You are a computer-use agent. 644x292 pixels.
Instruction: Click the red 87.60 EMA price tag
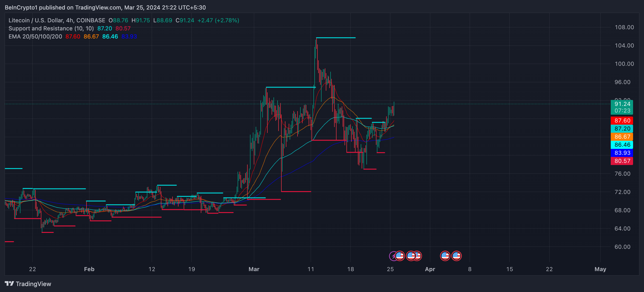coord(622,121)
